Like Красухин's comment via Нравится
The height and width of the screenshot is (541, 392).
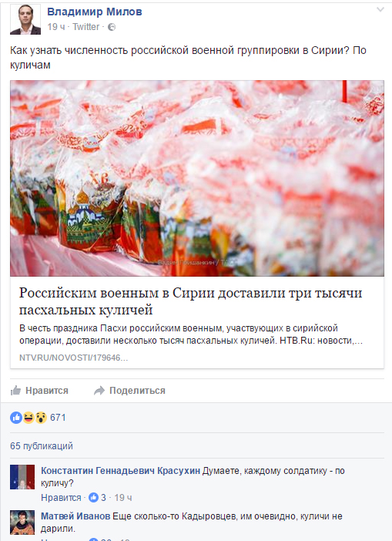pyautogui.click(x=61, y=498)
